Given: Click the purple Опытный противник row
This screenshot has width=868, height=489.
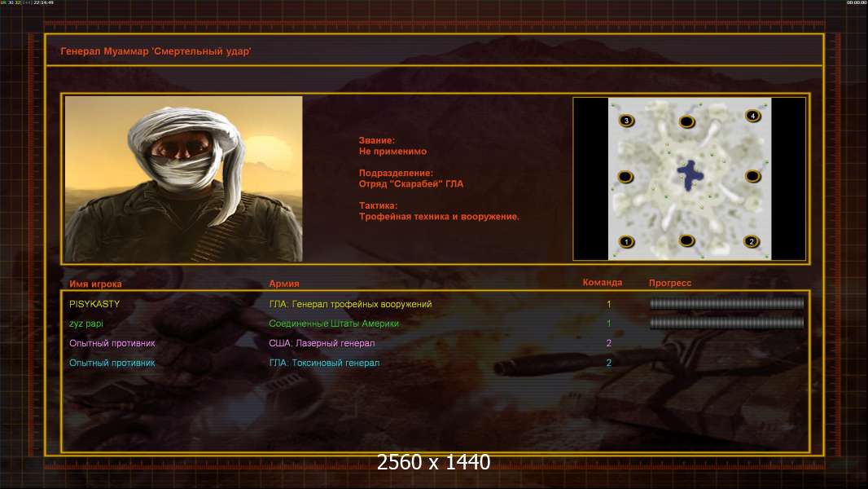Looking at the screenshot, I should [112, 343].
